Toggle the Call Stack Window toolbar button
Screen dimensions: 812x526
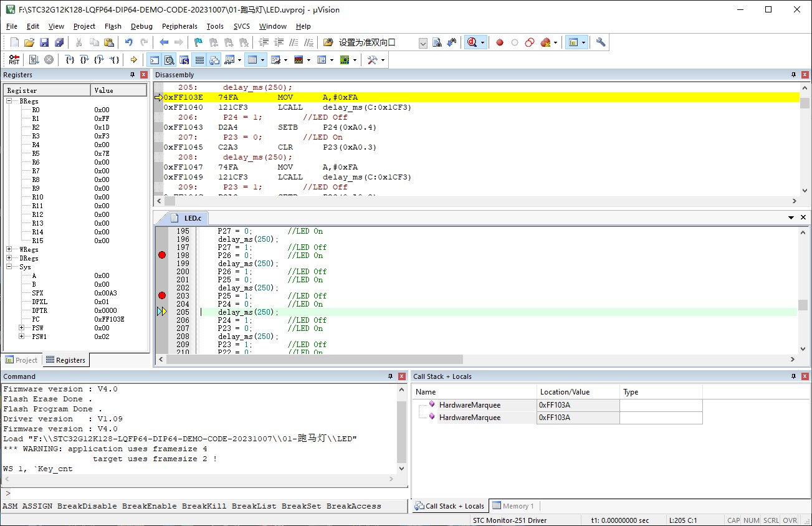click(x=214, y=60)
